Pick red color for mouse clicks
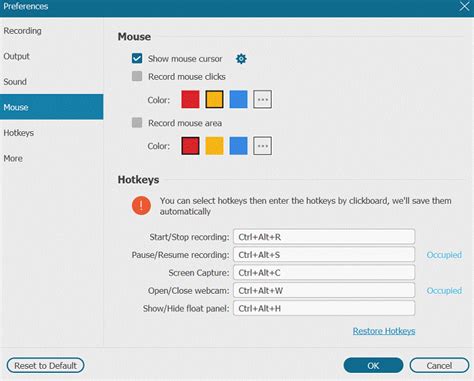The image size is (474, 381). click(x=190, y=99)
